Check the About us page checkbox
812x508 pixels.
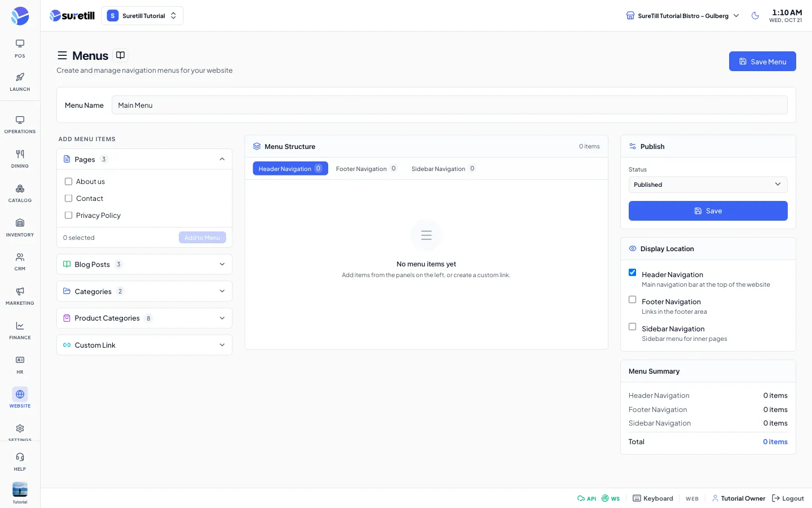coord(68,181)
